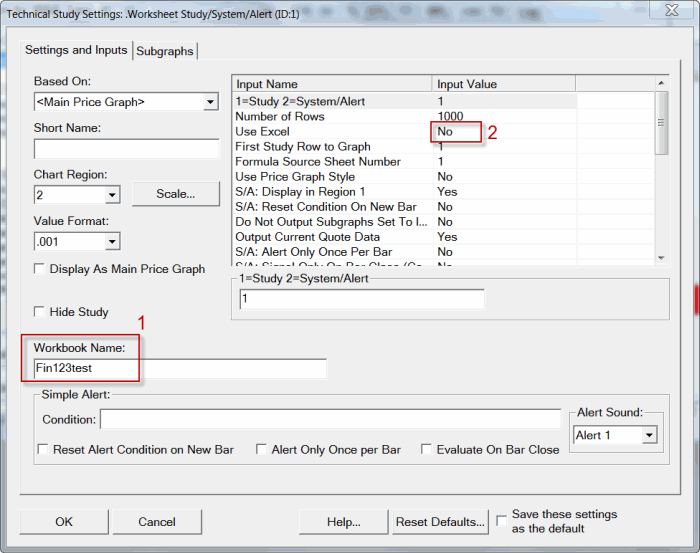Select S/A: Display in Region 1 row
Screen dimensions: 700x553
click(x=404, y=192)
